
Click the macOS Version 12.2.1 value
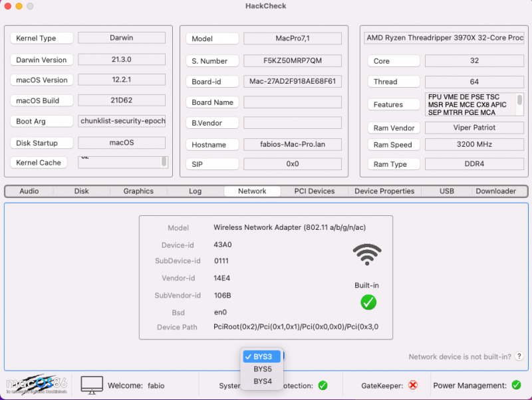(x=122, y=80)
